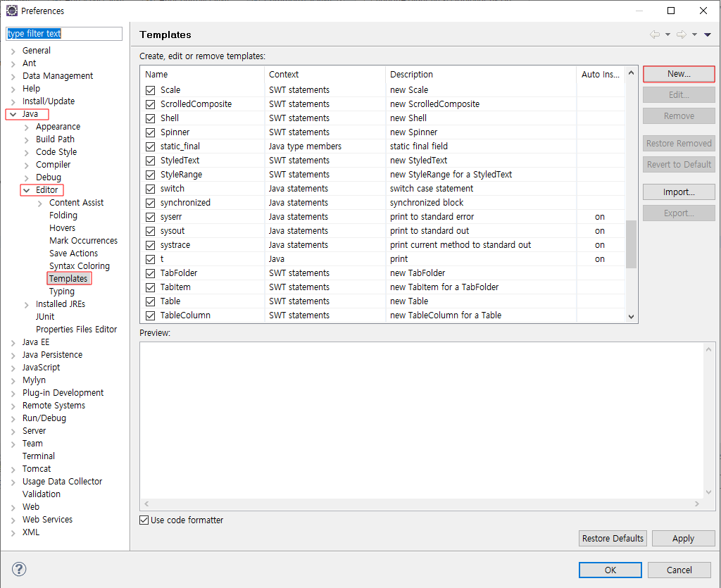This screenshot has height=588, width=721.
Task: Open back history dropdown arrow
Action: [x=667, y=35]
